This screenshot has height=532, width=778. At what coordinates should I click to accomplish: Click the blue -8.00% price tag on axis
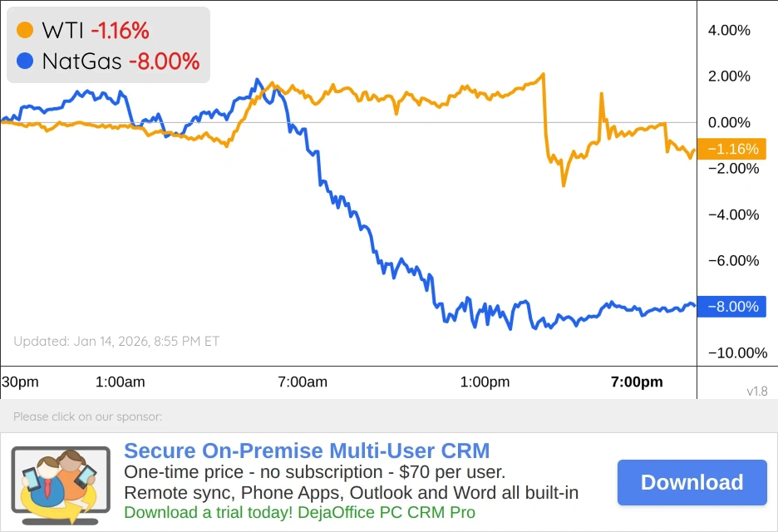coord(731,307)
